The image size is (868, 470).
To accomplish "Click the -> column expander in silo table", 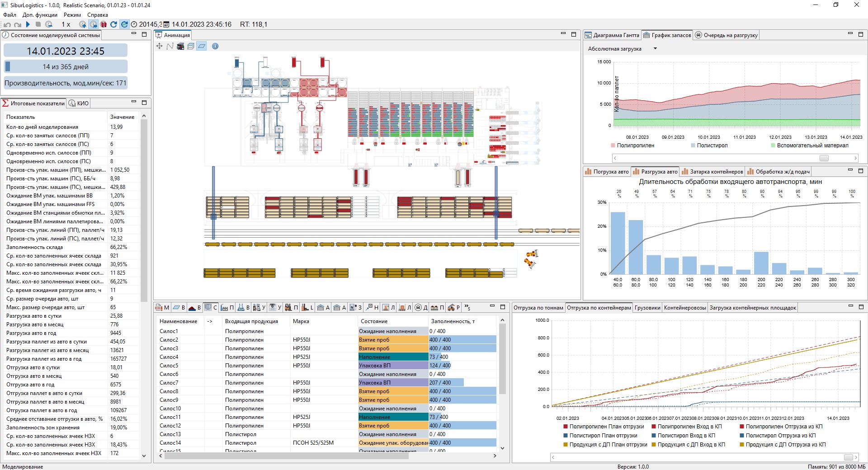I will (210, 321).
